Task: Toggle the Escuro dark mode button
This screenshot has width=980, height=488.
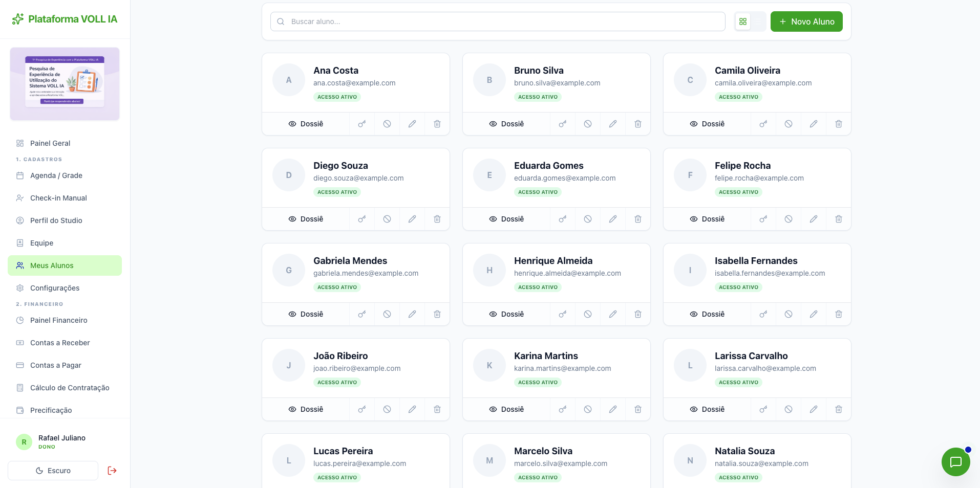Action: (x=53, y=471)
